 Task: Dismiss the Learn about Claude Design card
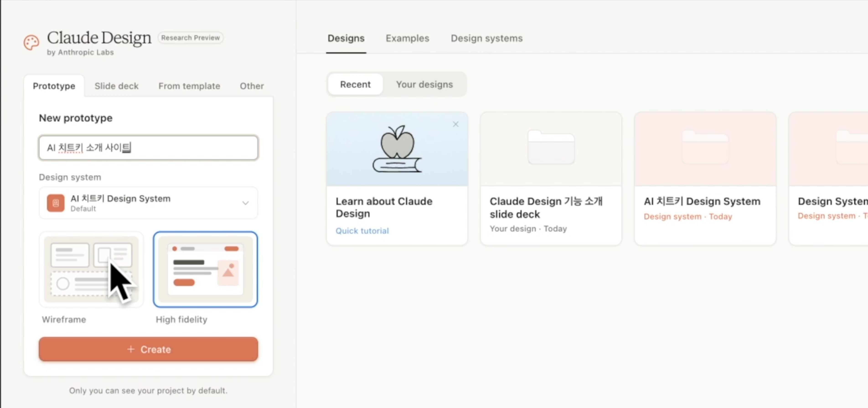456,124
